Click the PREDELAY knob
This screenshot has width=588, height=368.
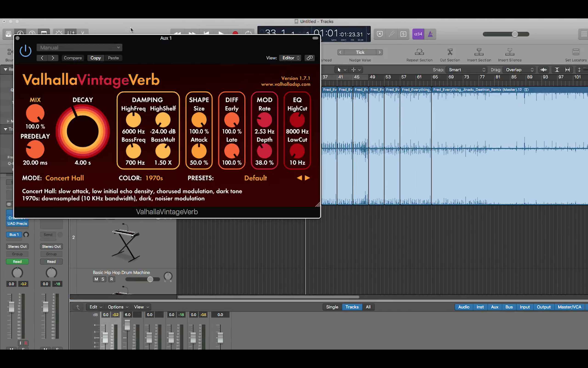[35, 149]
